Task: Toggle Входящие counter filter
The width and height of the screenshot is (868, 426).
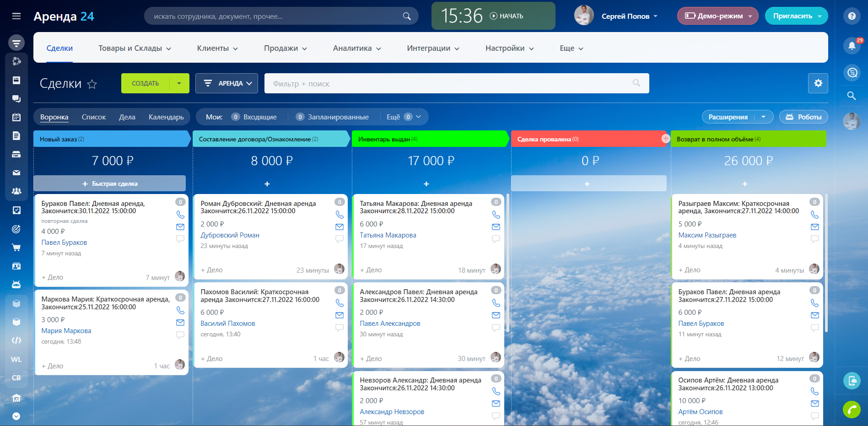Action: coord(254,117)
